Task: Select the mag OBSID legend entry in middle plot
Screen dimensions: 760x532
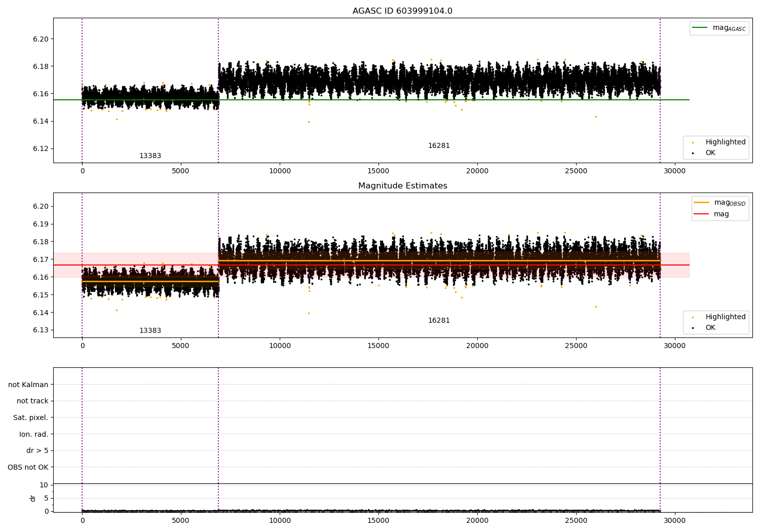Action: pos(719,203)
